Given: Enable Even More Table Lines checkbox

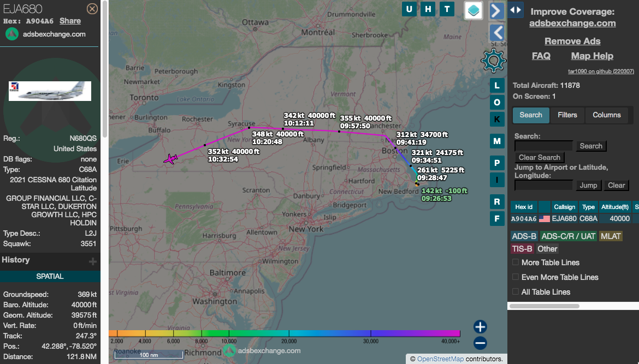Looking at the screenshot, I should pyautogui.click(x=516, y=277).
